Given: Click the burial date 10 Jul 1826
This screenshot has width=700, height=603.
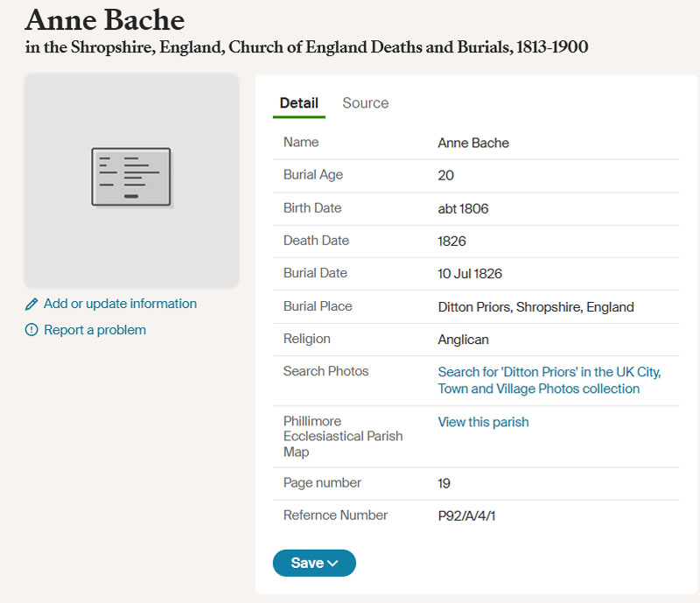Looking at the screenshot, I should click(x=470, y=274).
